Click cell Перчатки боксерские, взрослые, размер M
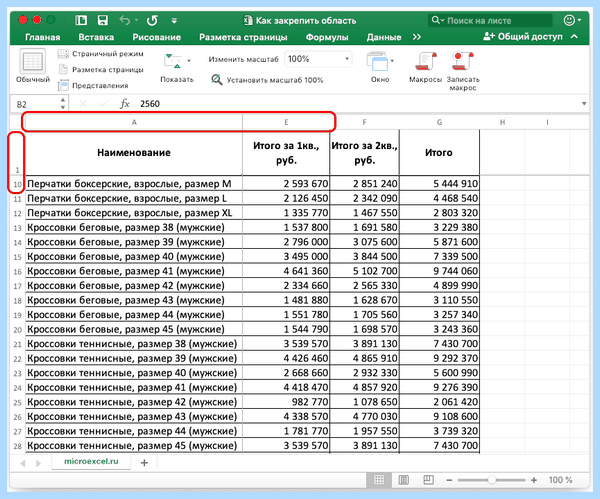The height and width of the screenshot is (499, 600). pos(134,184)
